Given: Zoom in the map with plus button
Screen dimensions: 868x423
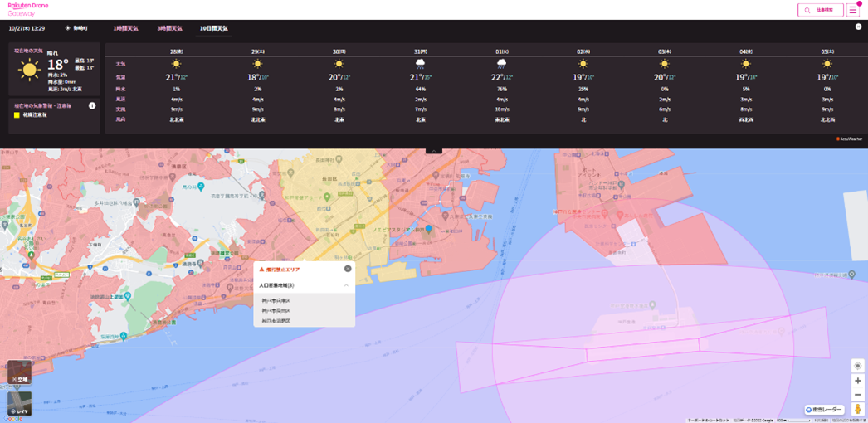Looking at the screenshot, I should coord(857,381).
